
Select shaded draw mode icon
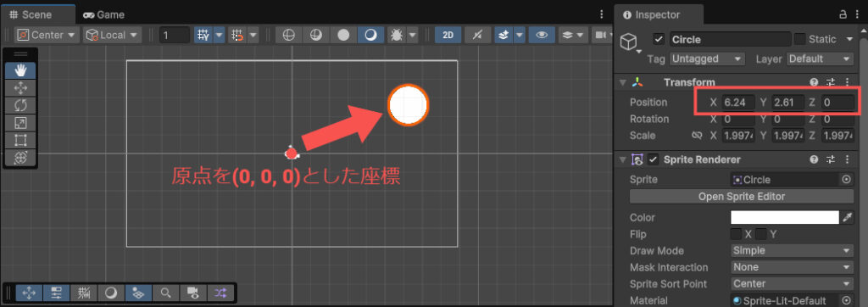click(371, 35)
